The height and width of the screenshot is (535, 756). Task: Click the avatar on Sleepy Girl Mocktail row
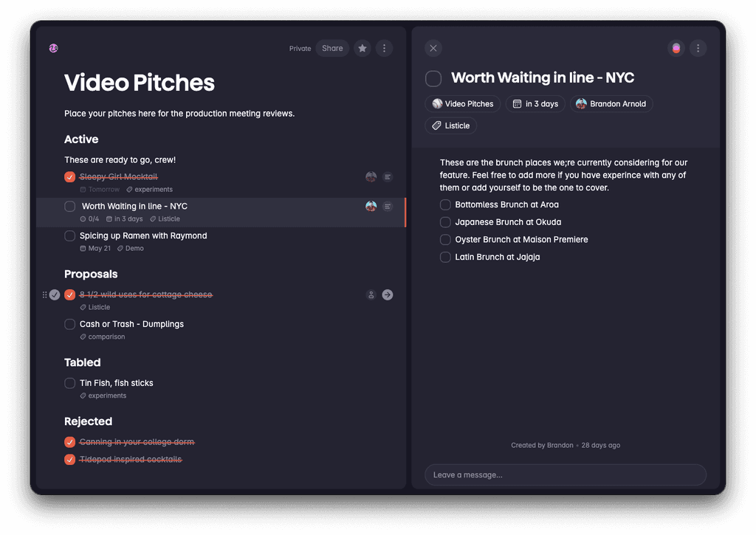coord(371,176)
